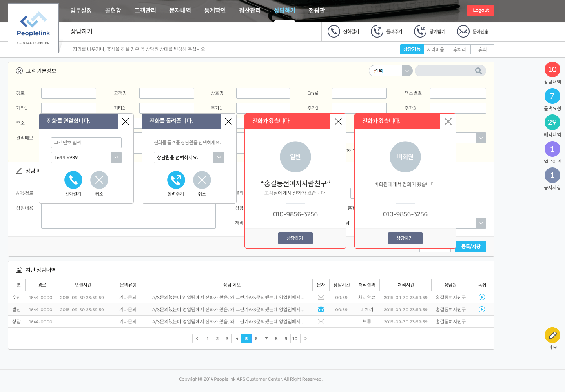Click the 고객번호 입력 input field
Viewport: 565px width, 392px height.
coord(86,143)
